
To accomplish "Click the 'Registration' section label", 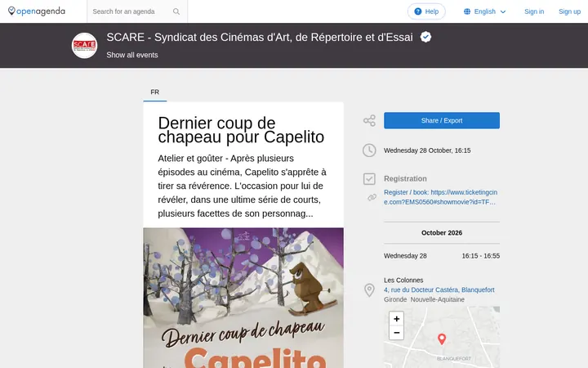I will [x=405, y=179].
